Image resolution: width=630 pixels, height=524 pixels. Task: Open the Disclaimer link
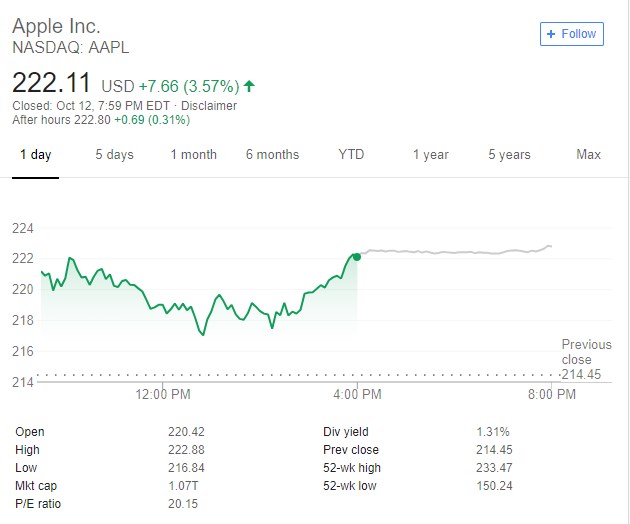210,106
